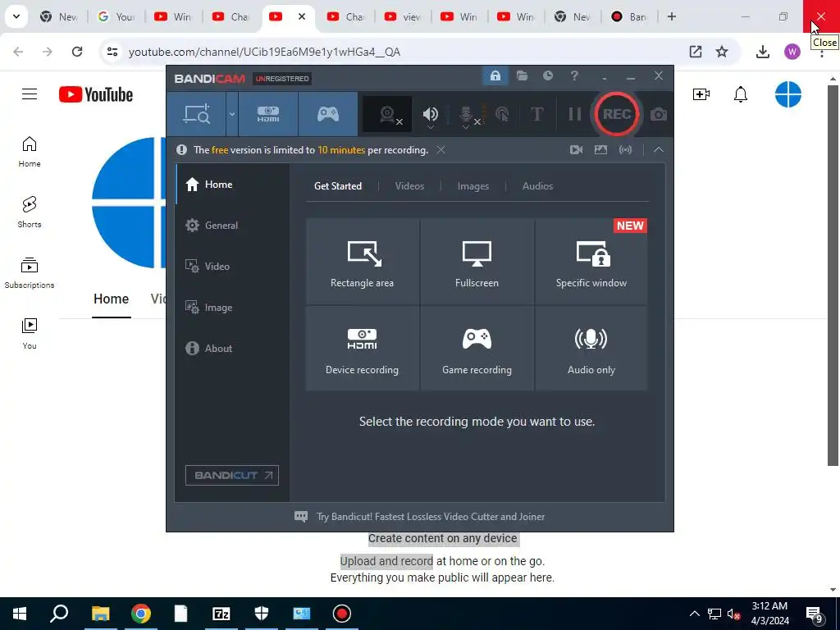Open Video settings in Bandicam sidebar

[232, 267]
